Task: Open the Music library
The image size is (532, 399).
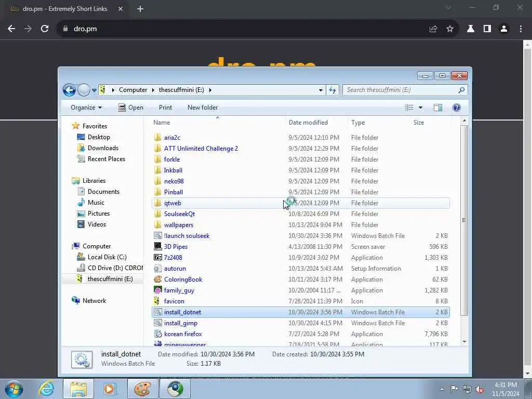Action: 96,203
